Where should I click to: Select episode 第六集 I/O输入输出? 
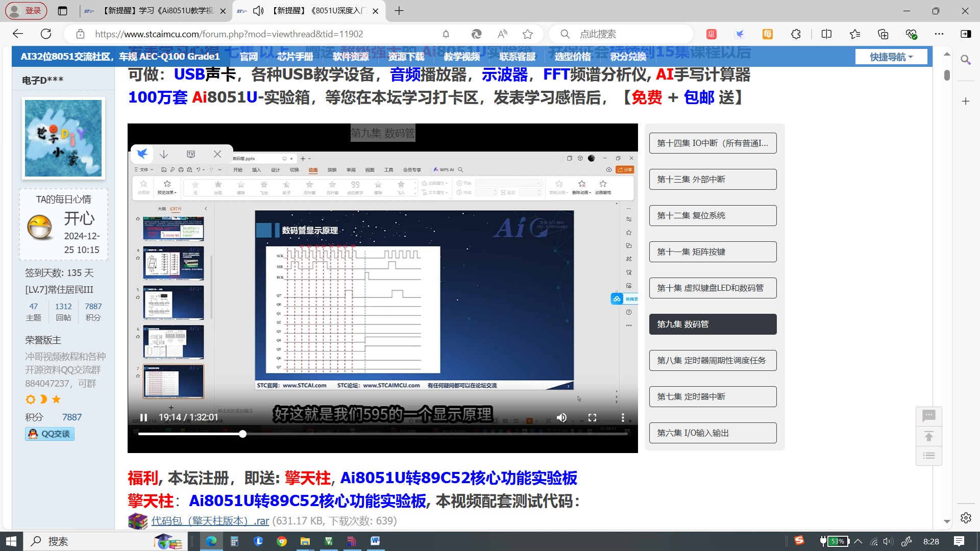point(713,433)
